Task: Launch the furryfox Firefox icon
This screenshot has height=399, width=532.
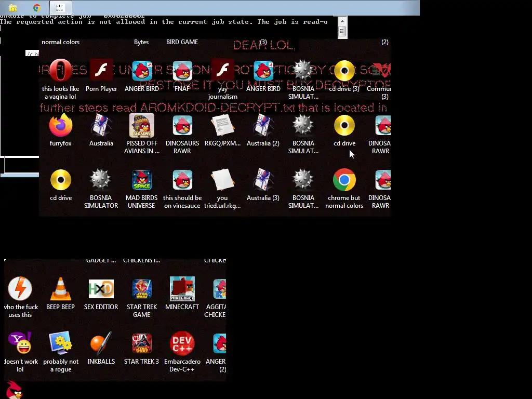Action: 61,125
